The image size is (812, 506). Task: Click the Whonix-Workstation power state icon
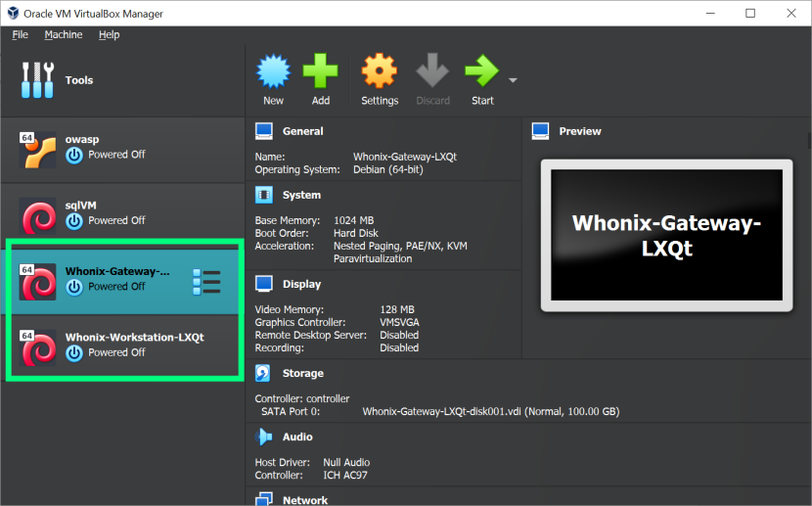[x=74, y=352]
